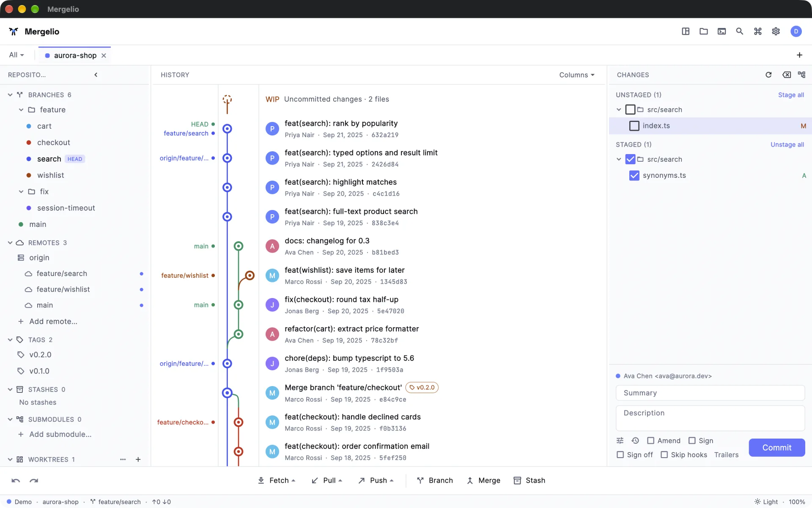Viewport: 812px width, 508px height.
Task: Collapse the REMOTES section
Action: click(10, 243)
